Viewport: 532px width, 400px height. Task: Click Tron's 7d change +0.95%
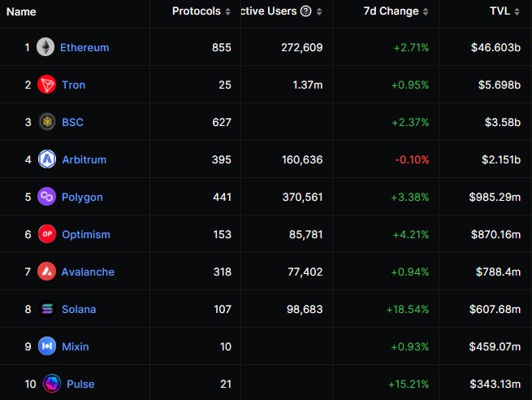(x=410, y=85)
